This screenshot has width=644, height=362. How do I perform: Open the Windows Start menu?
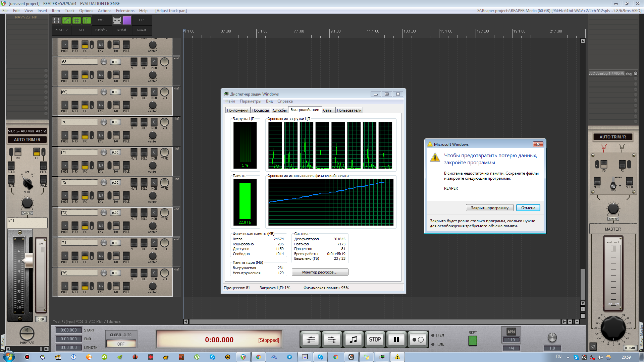click(x=9, y=357)
